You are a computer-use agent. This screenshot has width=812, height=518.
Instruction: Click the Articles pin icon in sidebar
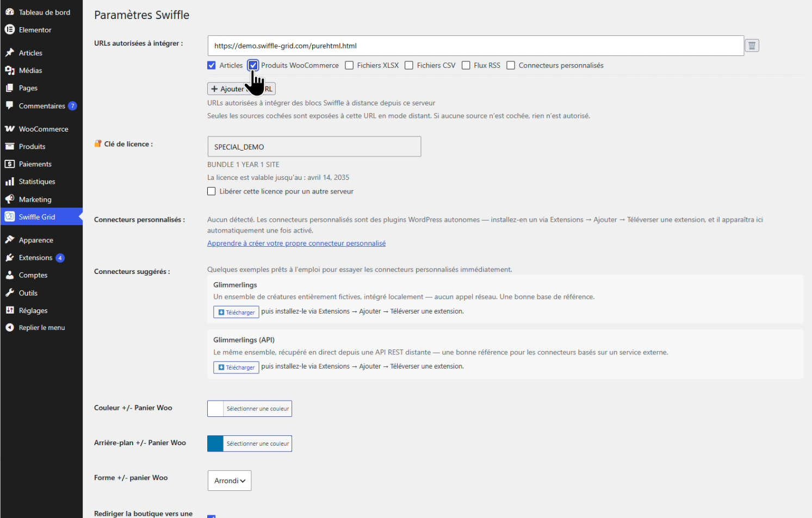coord(9,53)
